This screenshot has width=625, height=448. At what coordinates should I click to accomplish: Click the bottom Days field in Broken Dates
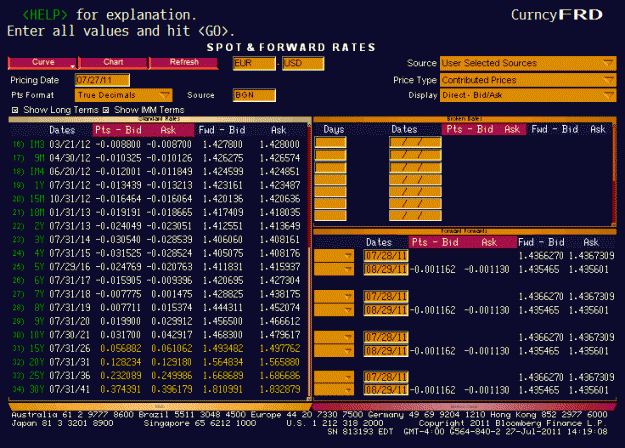point(330,216)
